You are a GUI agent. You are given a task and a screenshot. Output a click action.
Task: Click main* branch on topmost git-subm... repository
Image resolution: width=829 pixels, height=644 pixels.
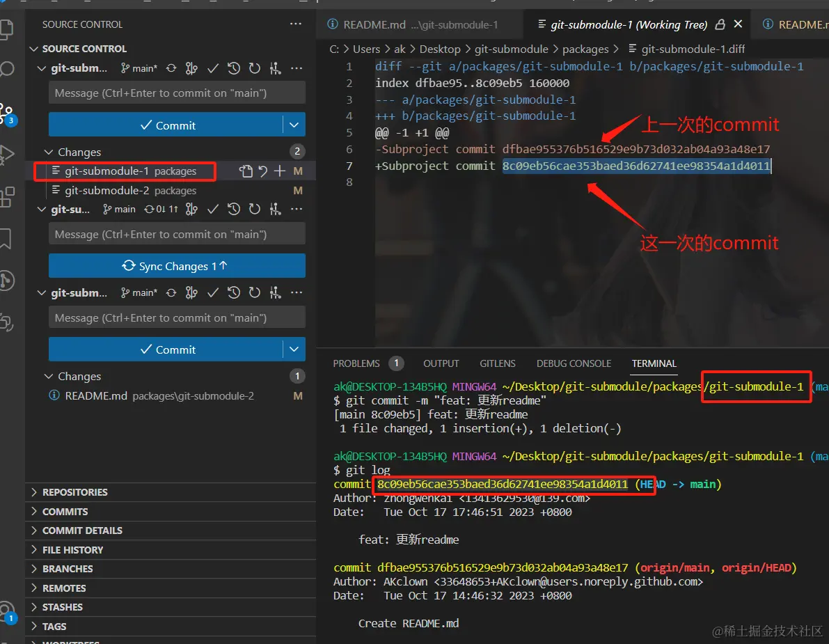[x=139, y=68]
